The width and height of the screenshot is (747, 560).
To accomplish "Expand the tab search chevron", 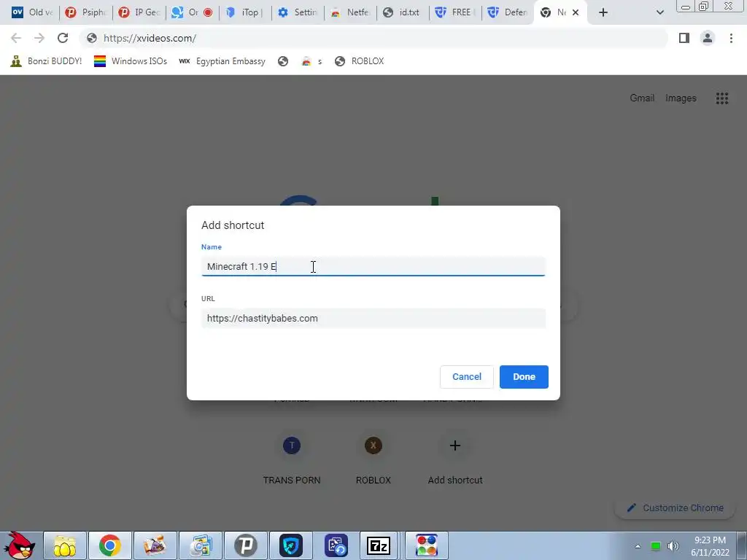I will (x=659, y=12).
